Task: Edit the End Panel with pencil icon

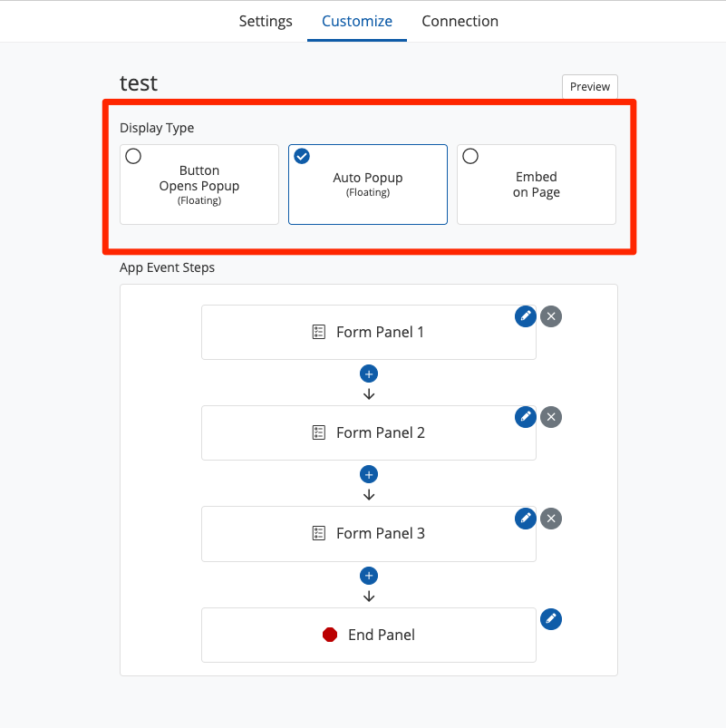Action: click(550, 618)
